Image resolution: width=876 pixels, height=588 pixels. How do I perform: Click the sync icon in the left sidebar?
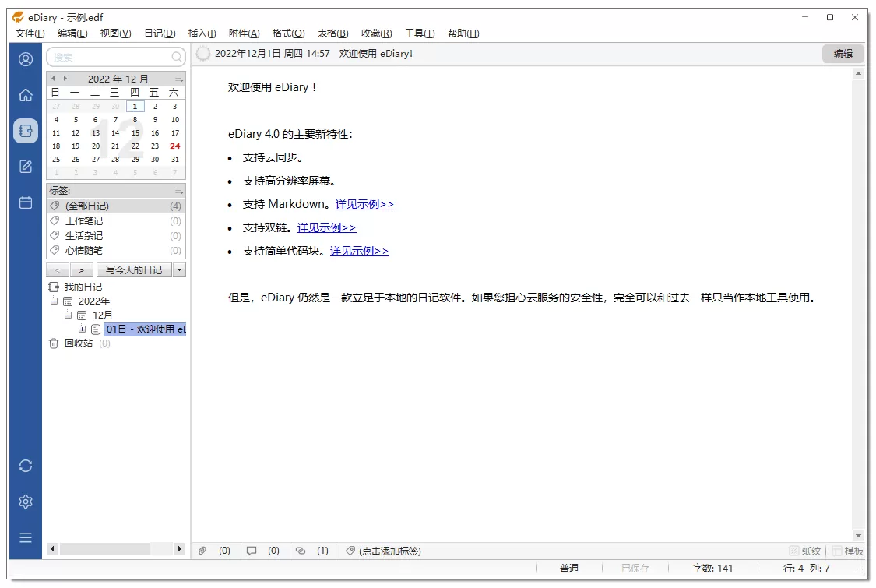coord(24,465)
